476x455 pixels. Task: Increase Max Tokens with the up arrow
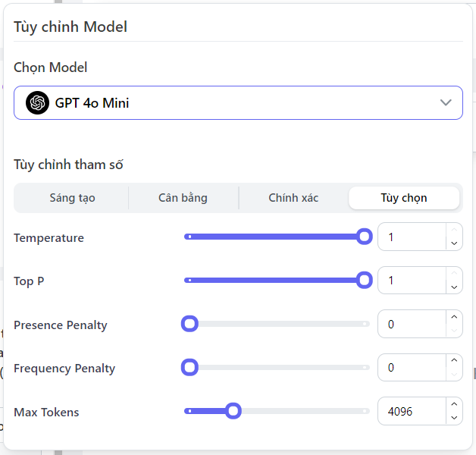(453, 405)
